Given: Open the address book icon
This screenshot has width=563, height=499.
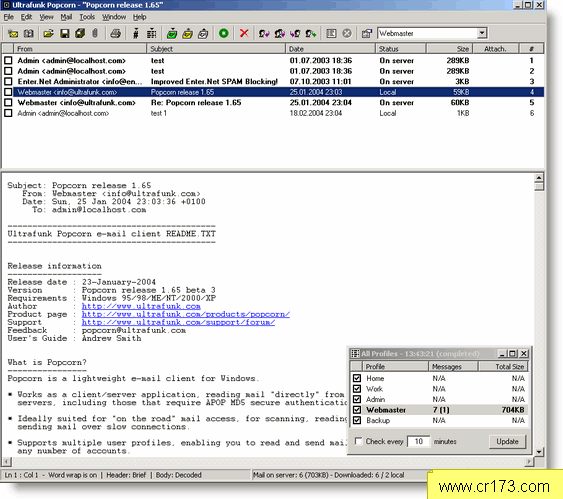Looking at the screenshot, I should [x=28, y=34].
